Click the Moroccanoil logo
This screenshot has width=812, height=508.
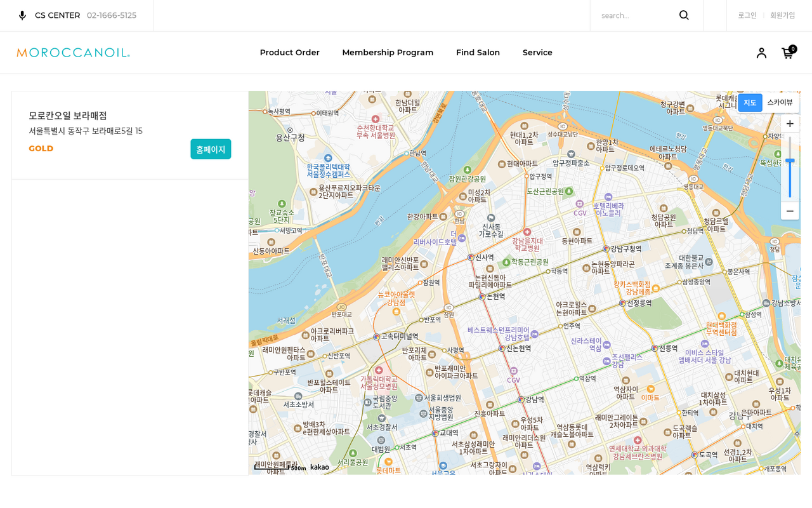[x=73, y=53]
